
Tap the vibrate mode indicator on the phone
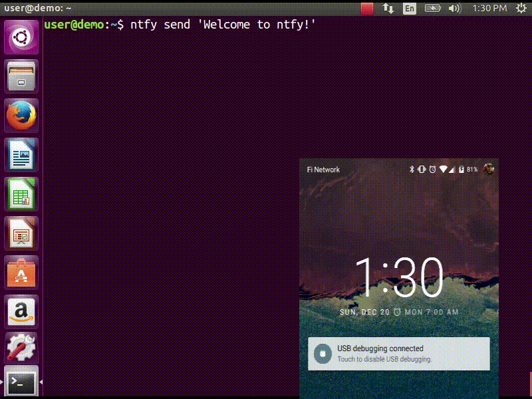pos(423,170)
